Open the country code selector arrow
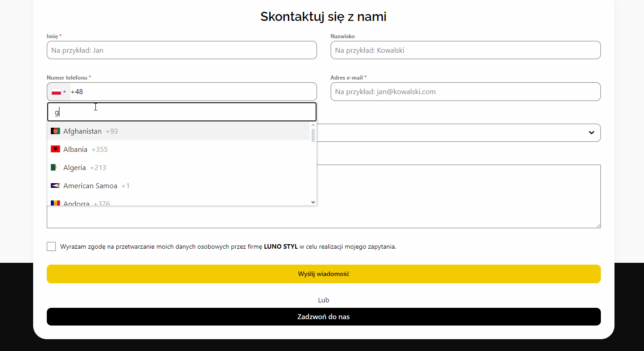644x351 pixels. pos(64,92)
